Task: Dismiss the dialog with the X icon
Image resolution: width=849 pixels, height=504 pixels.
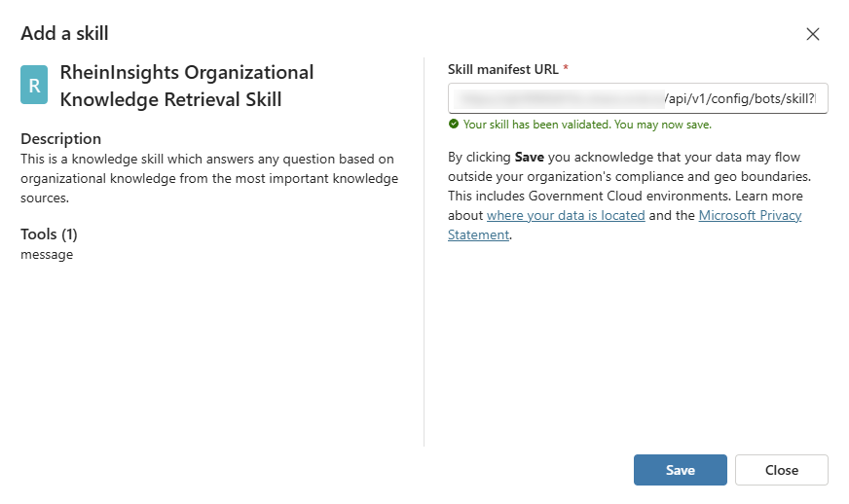Action: tap(812, 34)
